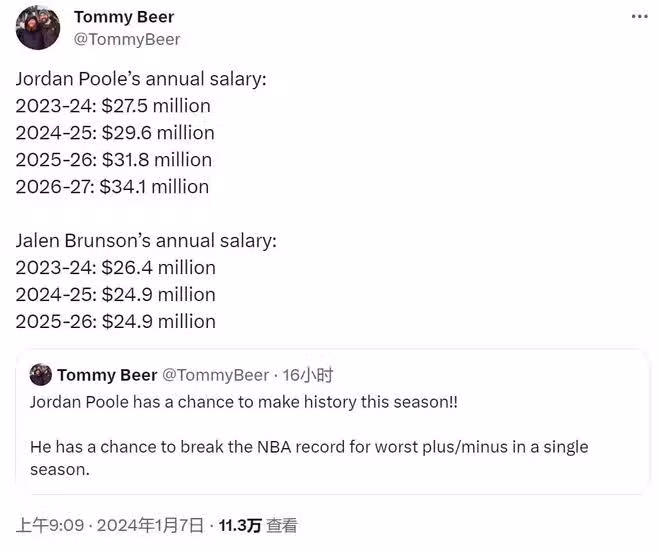The width and height of the screenshot is (660, 554).
Task: Click the @TommyBeer handle under the top name
Action: coord(127,39)
